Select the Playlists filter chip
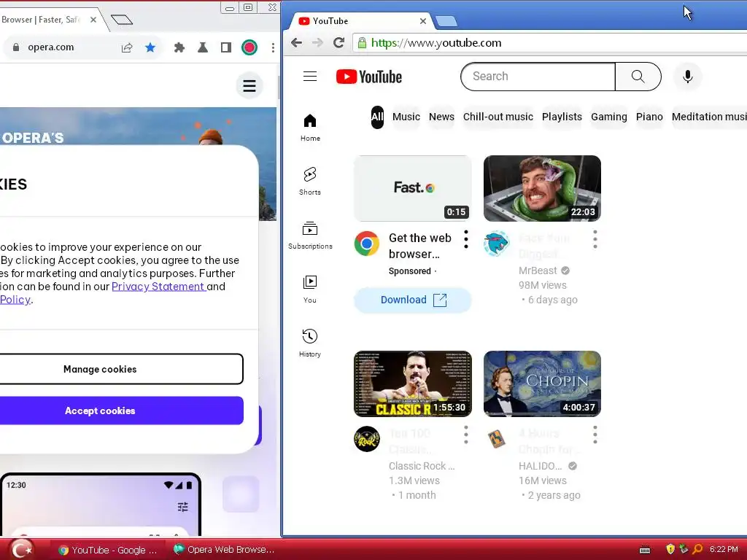The image size is (747, 560). 562,117
